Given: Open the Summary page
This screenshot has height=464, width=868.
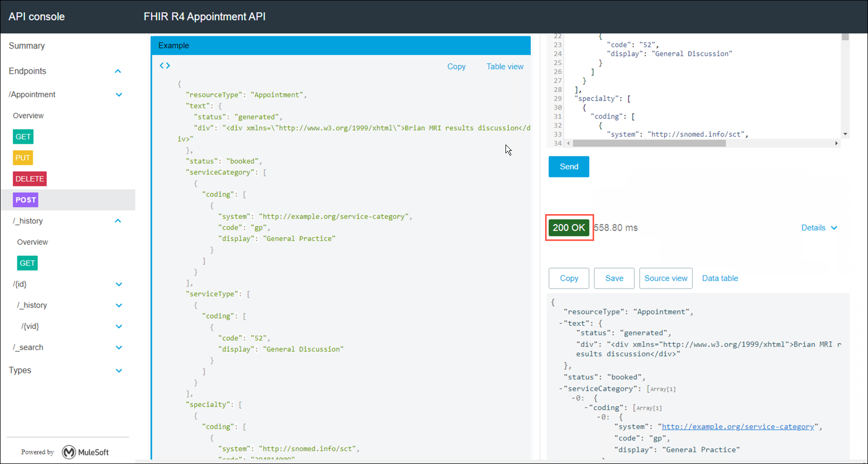Looking at the screenshot, I should (x=27, y=46).
